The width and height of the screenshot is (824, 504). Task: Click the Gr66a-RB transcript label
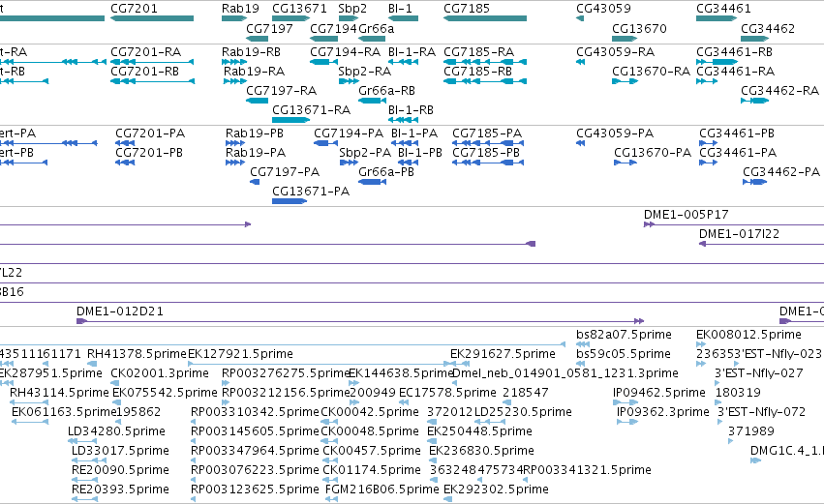pos(386,90)
